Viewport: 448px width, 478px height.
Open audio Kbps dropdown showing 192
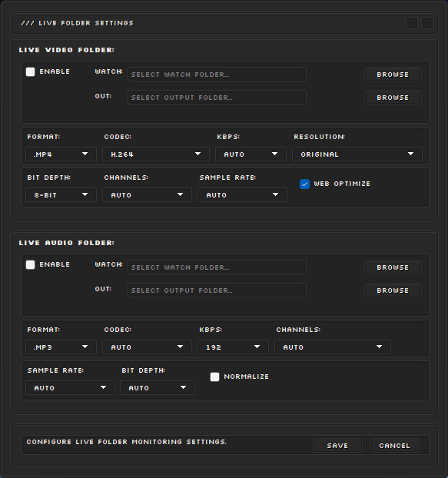pyautogui.click(x=233, y=347)
